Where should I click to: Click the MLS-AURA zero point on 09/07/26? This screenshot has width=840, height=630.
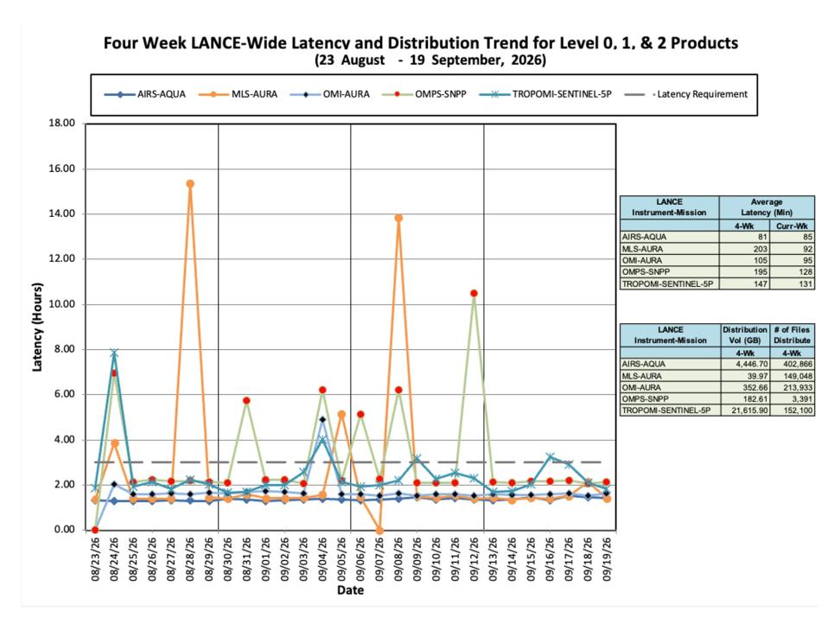click(x=379, y=531)
